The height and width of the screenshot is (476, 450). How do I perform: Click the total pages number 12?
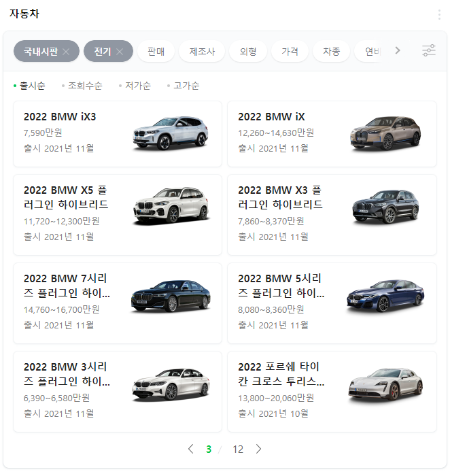[238, 449]
